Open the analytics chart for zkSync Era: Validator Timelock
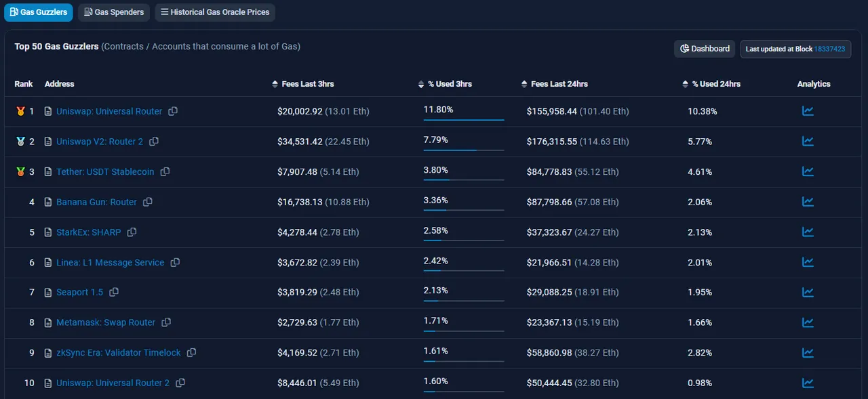Screen dimensions: 868x399 [x=808, y=352]
